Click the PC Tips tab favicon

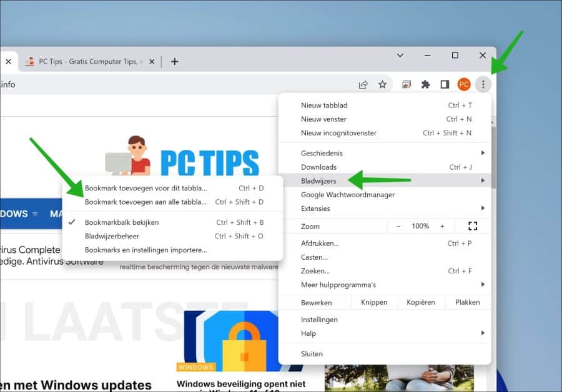pos(30,62)
